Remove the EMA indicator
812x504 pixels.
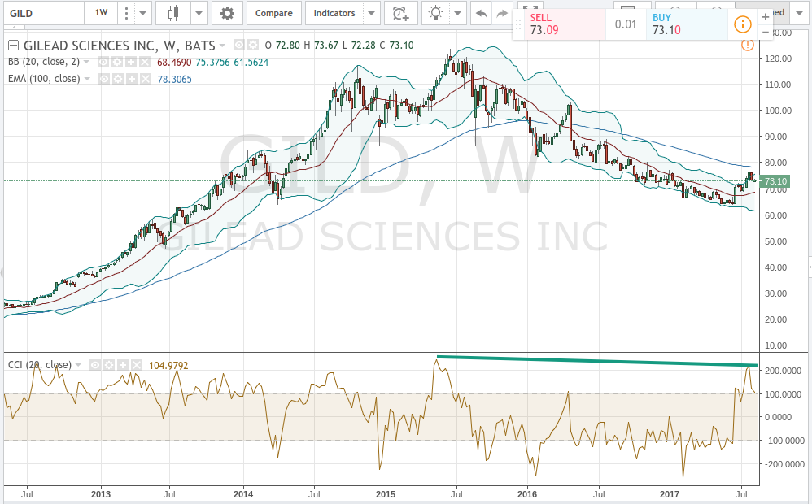coord(145,79)
